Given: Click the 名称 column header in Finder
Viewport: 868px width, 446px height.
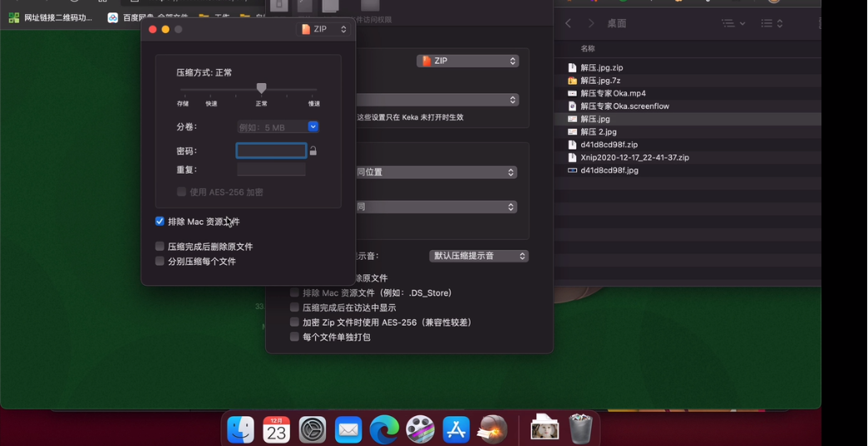Looking at the screenshot, I should click(588, 49).
